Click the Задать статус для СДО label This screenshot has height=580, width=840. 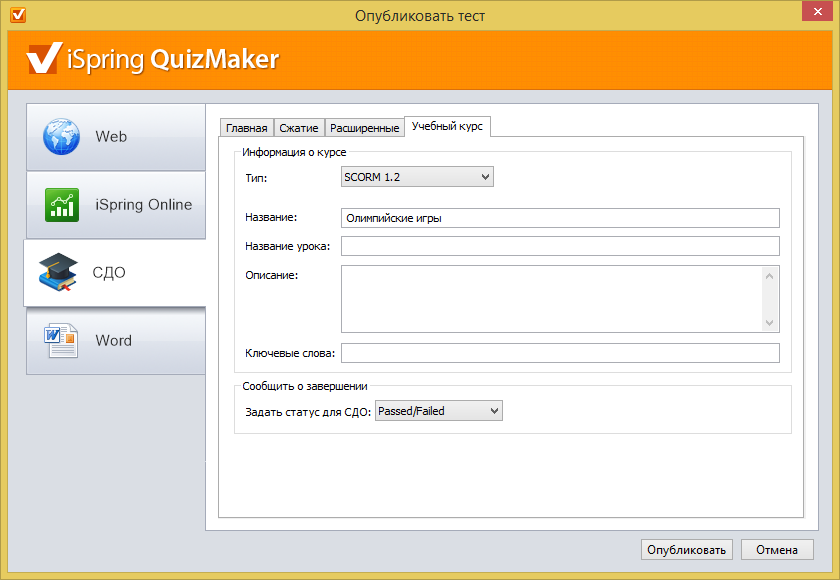coord(308,412)
